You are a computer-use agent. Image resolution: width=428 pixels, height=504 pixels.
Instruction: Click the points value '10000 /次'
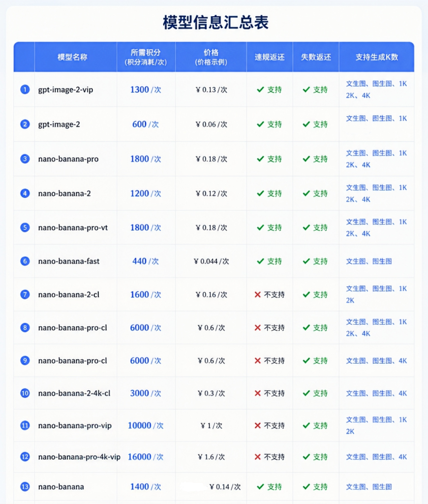pyautogui.click(x=146, y=426)
